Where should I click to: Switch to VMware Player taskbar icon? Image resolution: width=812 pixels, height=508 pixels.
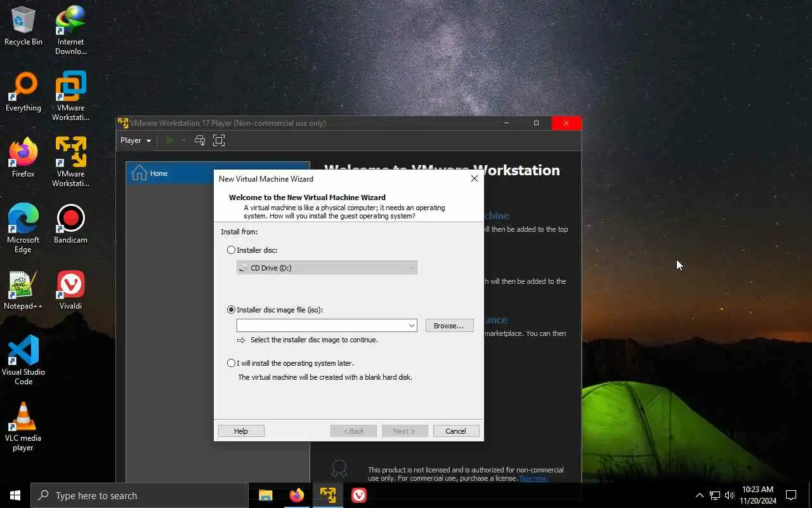(x=327, y=495)
